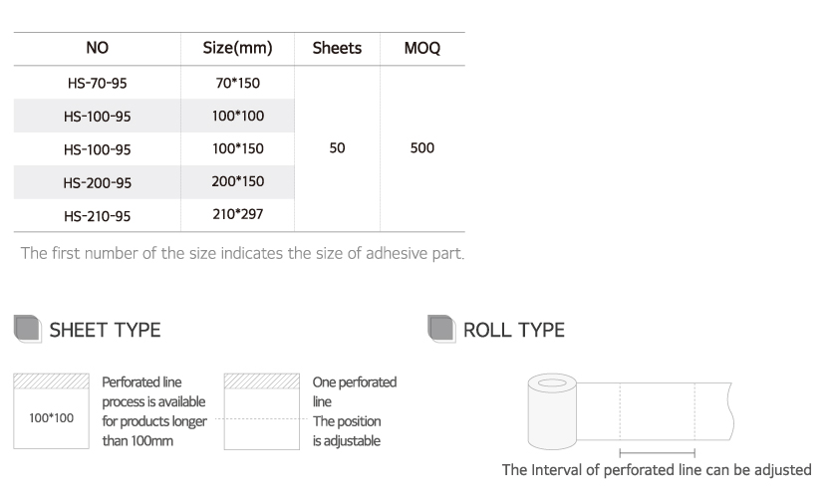Select the HS-70-95 row
Image resolution: width=832 pixels, height=504 pixels.
point(98,84)
